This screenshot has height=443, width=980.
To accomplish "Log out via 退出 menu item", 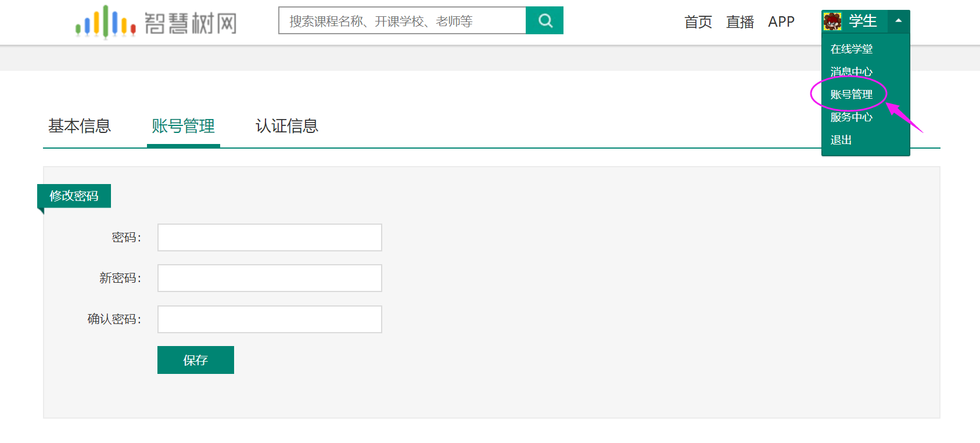I will [x=841, y=140].
